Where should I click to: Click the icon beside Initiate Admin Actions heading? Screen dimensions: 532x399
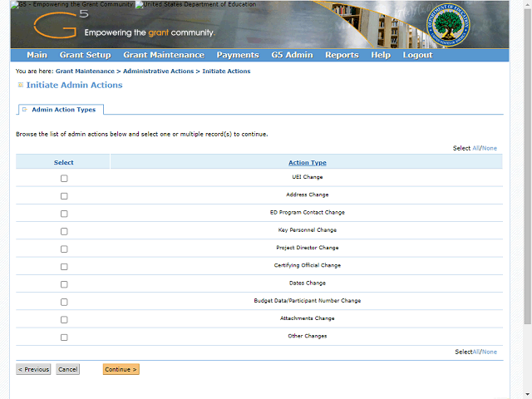pos(20,85)
